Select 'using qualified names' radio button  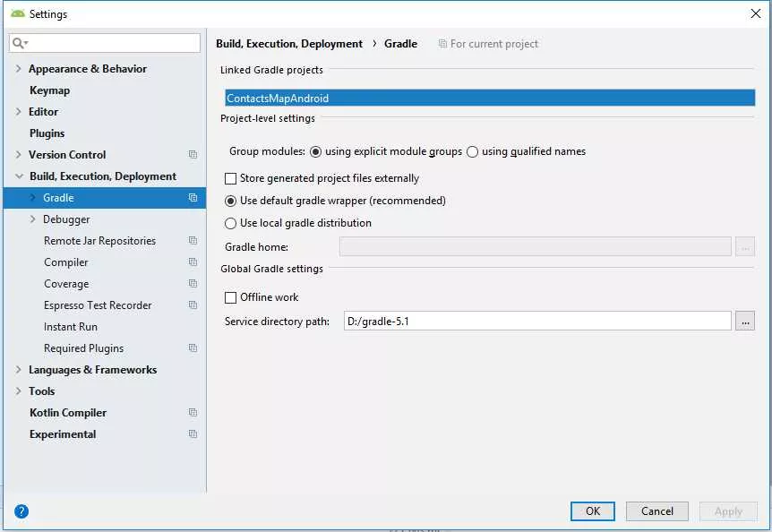click(472, 151)
